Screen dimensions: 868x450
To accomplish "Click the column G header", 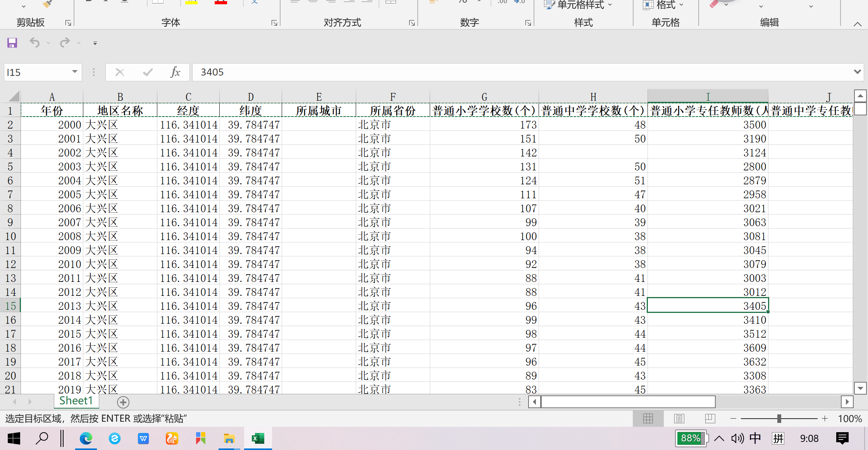I will point(484,97).
